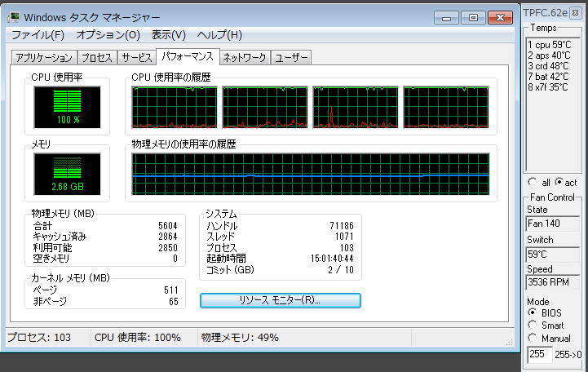Screen dimensions: 588x372
Task: Open the ファイル(F) menu
Action: point(38,35)
